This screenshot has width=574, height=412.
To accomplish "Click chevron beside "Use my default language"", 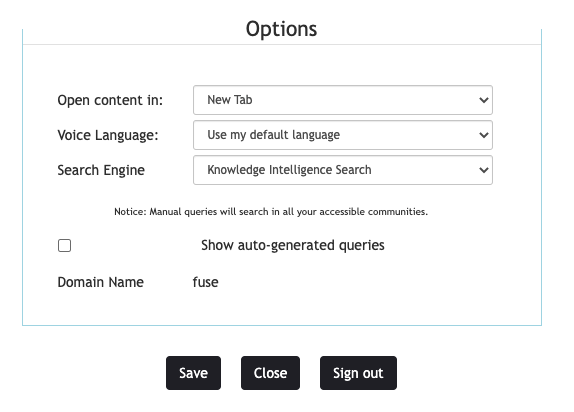I will click(x=484, y=135).
